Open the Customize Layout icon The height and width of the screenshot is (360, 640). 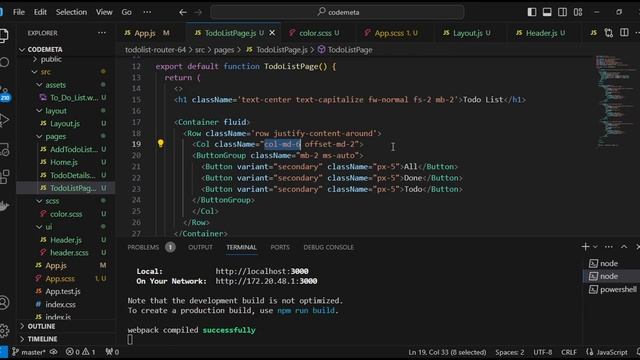[578, 12]
